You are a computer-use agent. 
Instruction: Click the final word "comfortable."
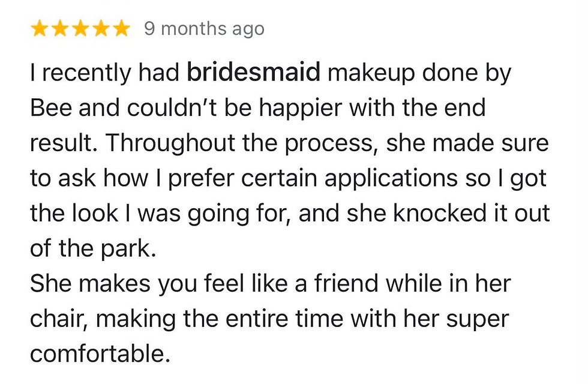(x=100, y=353)
